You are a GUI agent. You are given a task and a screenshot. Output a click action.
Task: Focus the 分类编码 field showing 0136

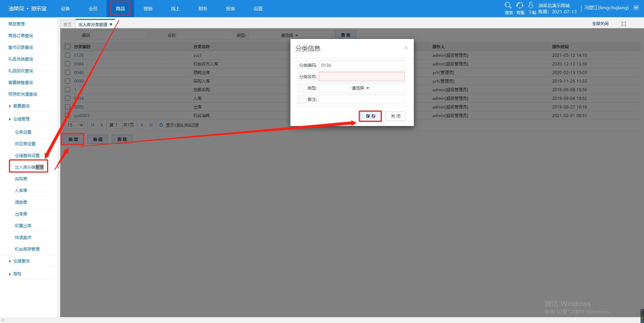pyautogui.click(x=362, y=65)
